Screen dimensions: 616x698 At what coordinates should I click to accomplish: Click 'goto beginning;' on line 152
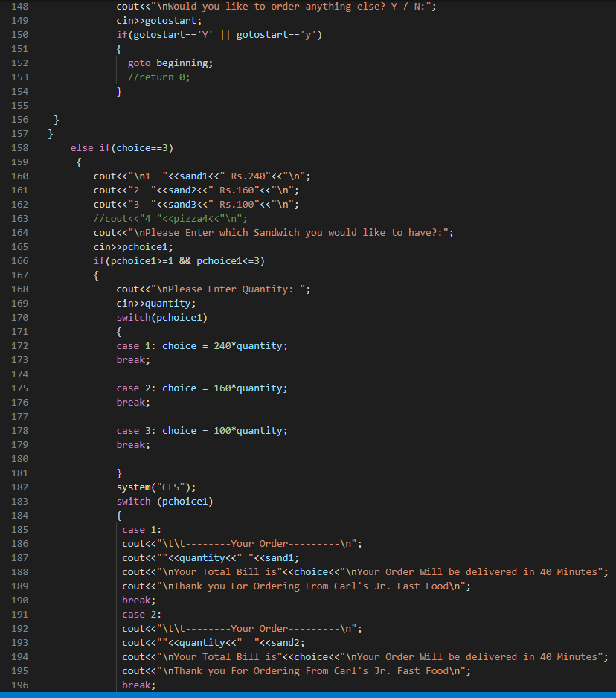click(x=170, y=63)
